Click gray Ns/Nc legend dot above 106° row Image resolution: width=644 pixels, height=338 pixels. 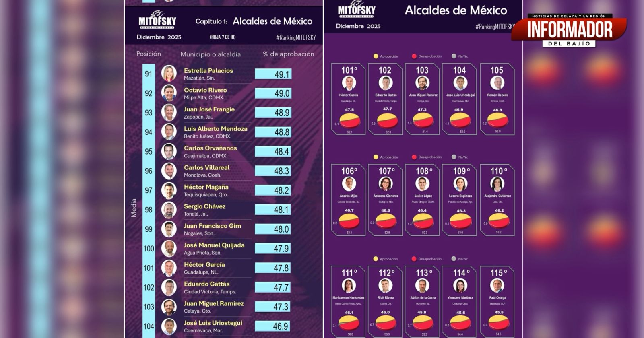click(x=454, y=157)
